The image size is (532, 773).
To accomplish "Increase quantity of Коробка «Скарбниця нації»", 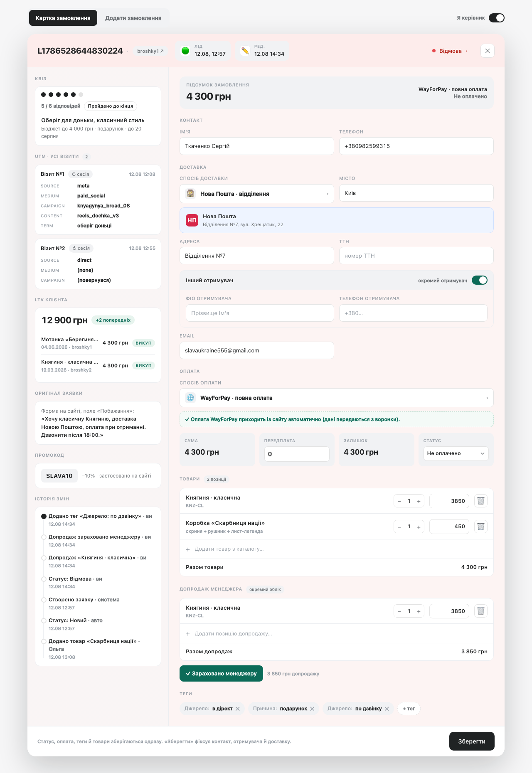I will tap(419, 527).
